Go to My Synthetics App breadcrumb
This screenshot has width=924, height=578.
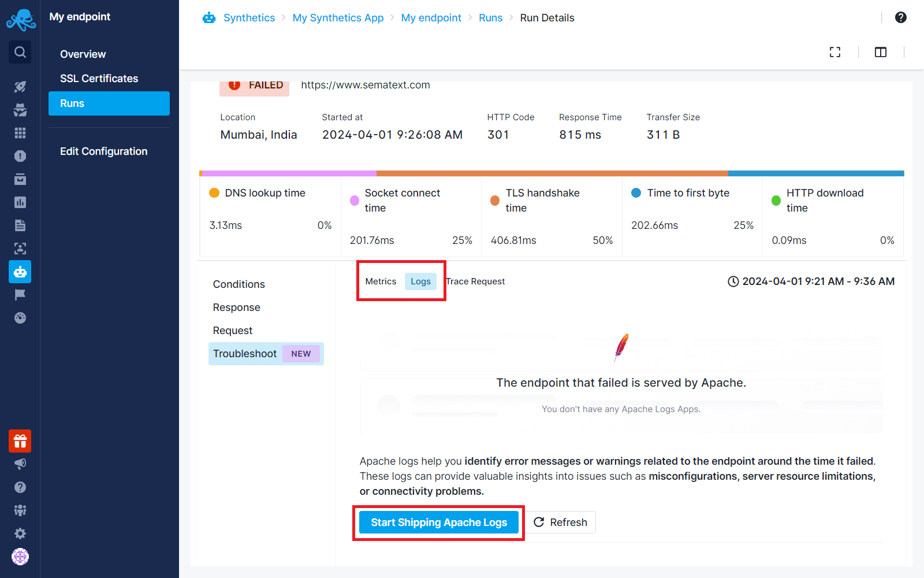click(x=338, y=18)
